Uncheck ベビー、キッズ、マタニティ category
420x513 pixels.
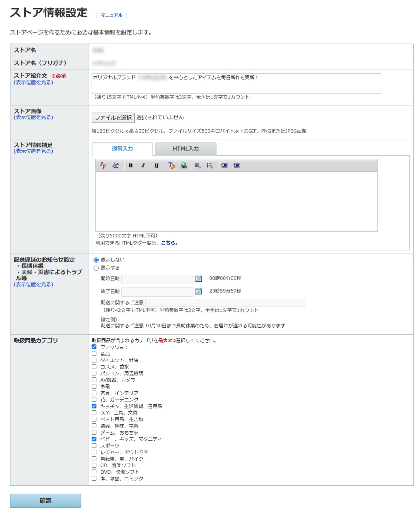[94, 439]
